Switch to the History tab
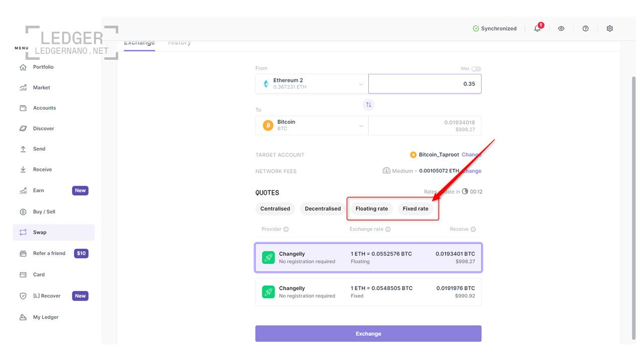Image resolution: width=644 pixels, height=362 pixels. [180, 43]
